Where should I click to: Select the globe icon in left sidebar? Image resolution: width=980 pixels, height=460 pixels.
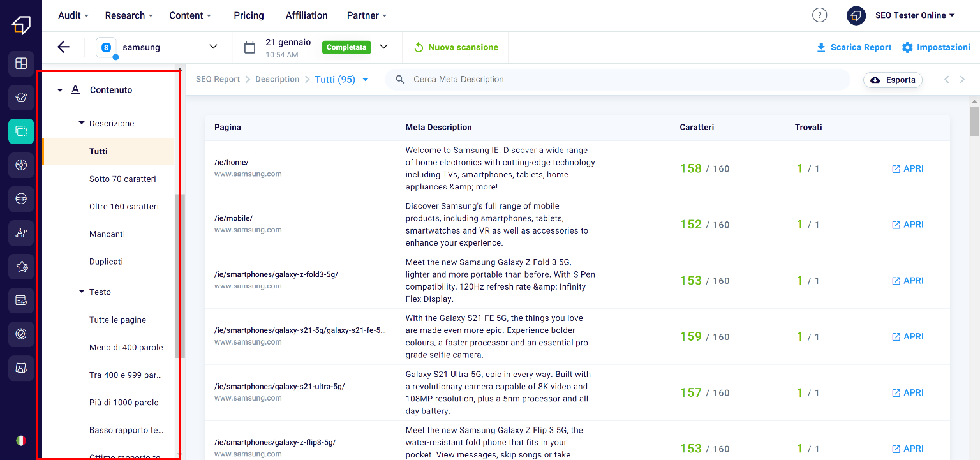point(20,165)
